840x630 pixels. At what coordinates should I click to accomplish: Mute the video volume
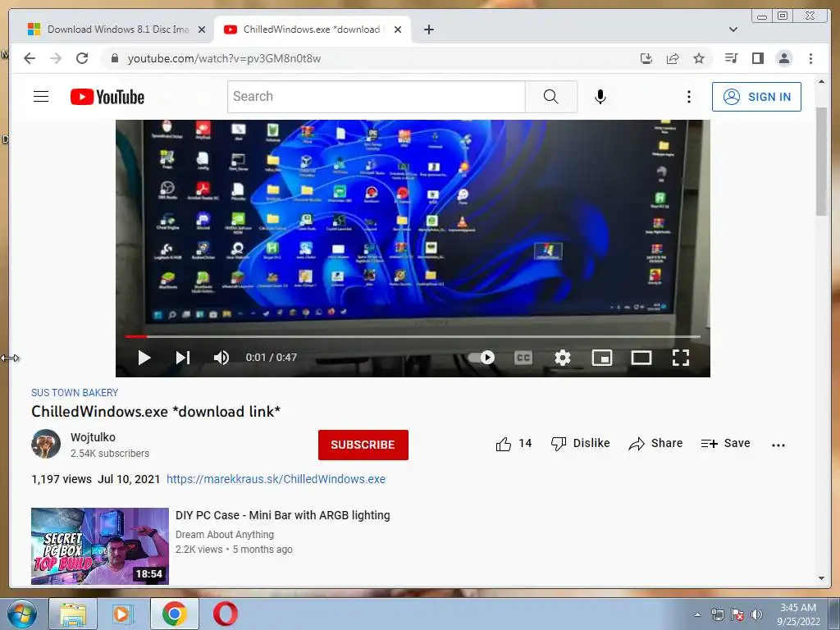(221, 358)
